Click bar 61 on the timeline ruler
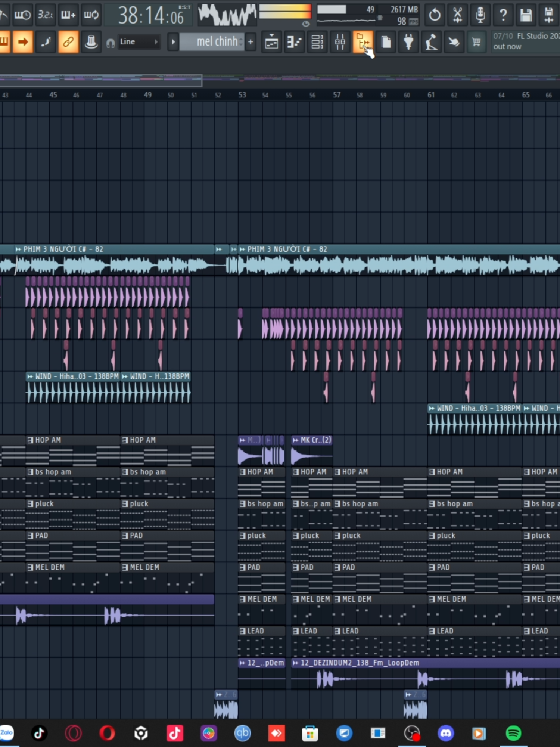Viewport: 560px width, 747px height. 431,95
